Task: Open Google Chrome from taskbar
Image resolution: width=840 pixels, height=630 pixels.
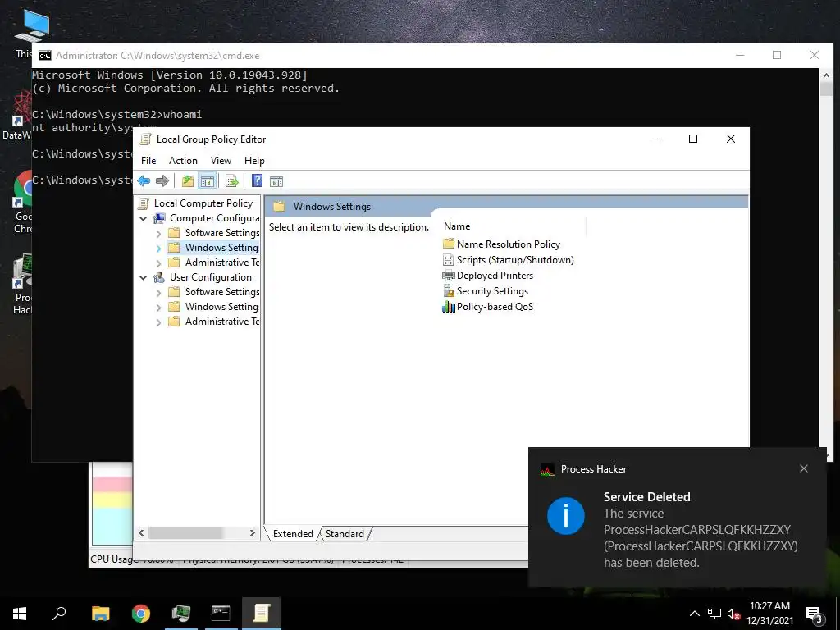Action: 141,614
